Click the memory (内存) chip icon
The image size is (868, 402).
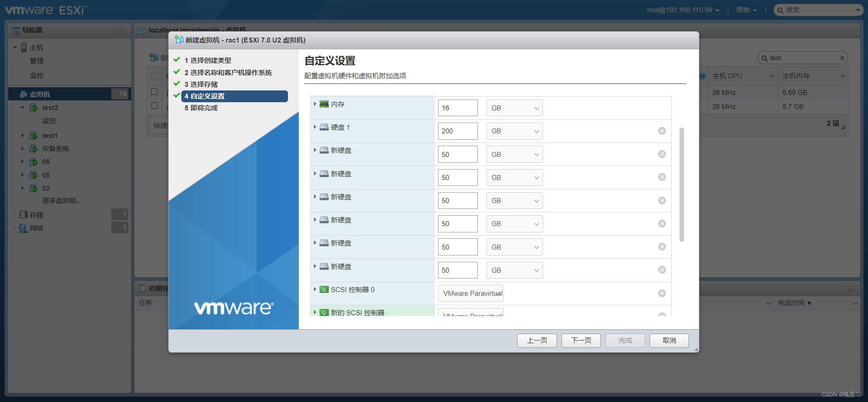click(324, 104)
